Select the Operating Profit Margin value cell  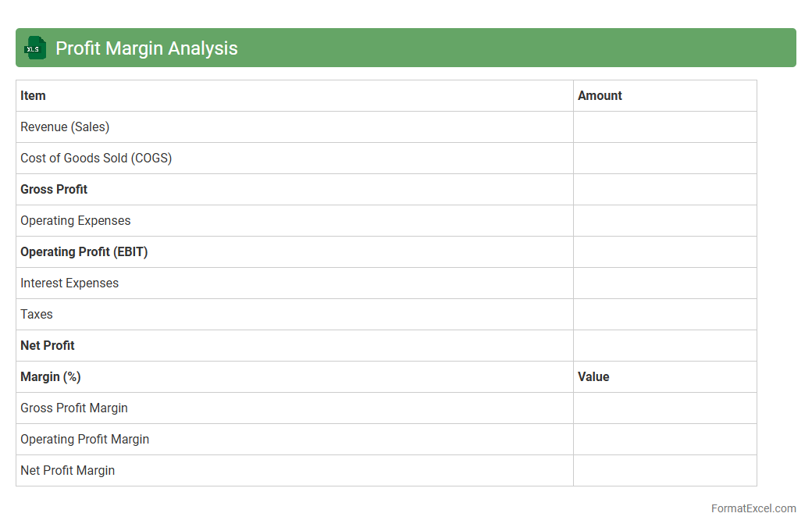pos(664,440)
